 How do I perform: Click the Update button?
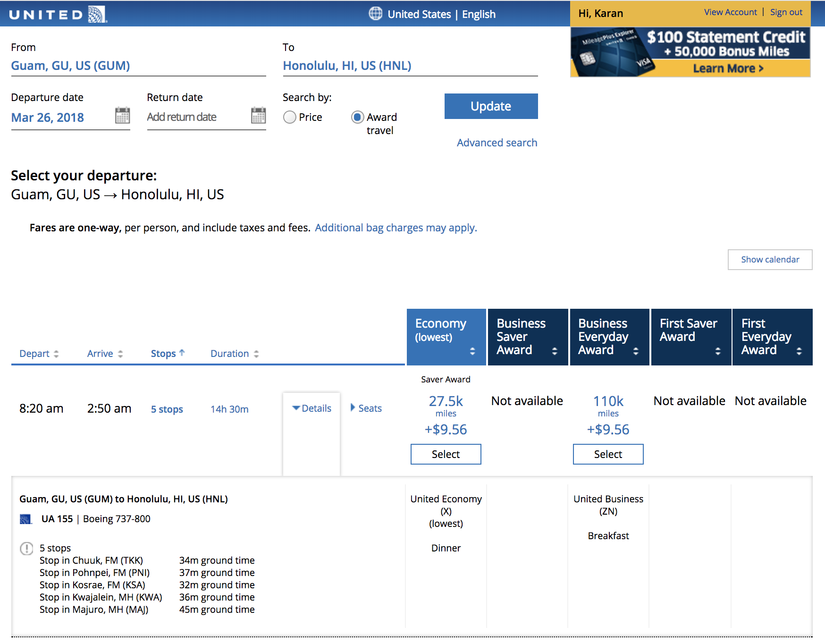coord(491,106)
